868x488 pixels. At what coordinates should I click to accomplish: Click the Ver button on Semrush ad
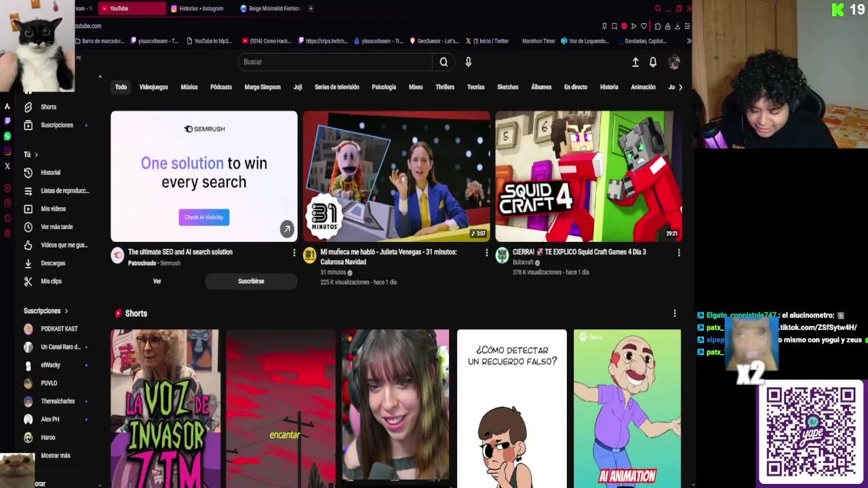[157, 281]
